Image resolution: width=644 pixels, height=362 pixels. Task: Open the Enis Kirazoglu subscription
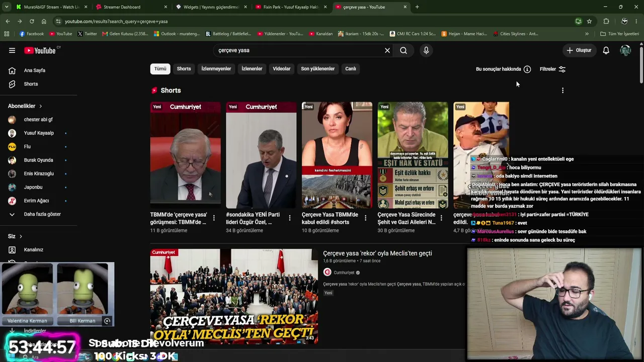[x=38, y=174]
